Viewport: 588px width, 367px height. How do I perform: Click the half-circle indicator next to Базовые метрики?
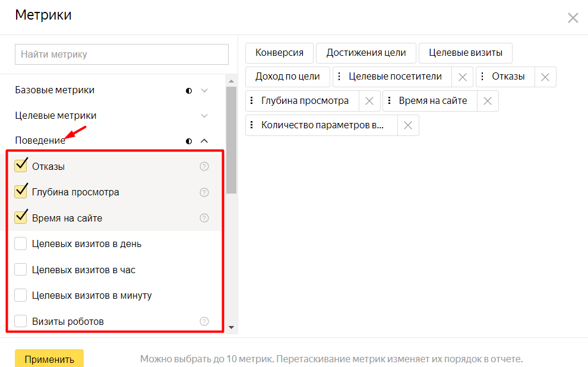(x=189, y=91)
